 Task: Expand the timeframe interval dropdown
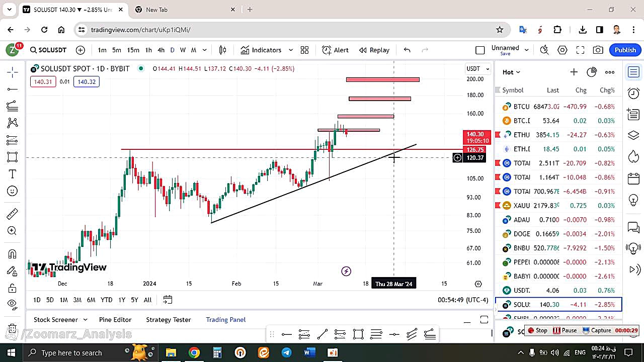point(205,50)
